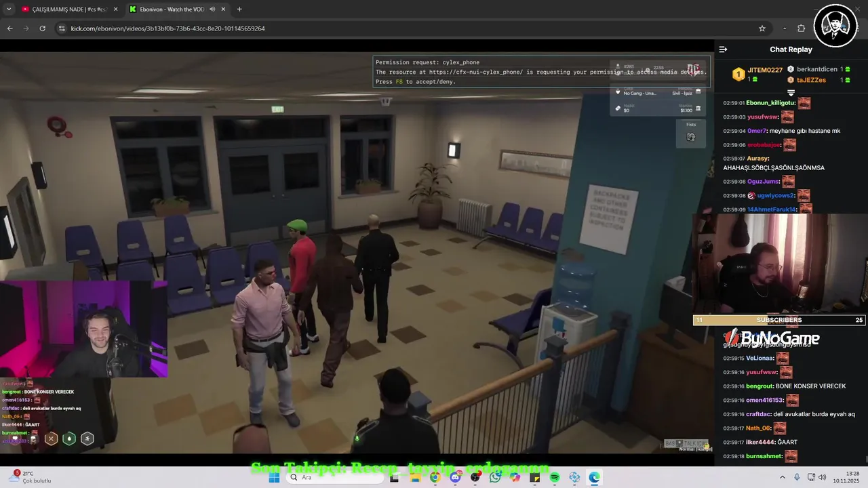Click username VeLionaa in chat
This screenshot has height=488, width=868.
pyautogui.click(x=759, y=358)
